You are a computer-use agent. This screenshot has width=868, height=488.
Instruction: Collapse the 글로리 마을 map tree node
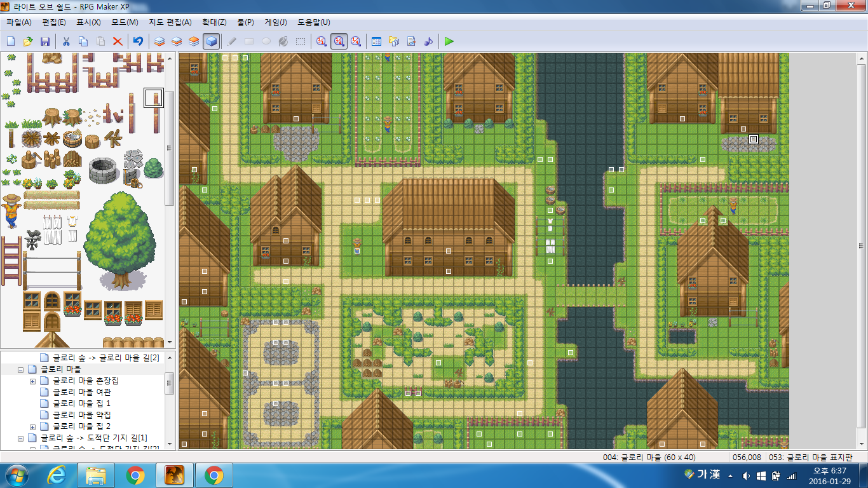click(21, 369)
